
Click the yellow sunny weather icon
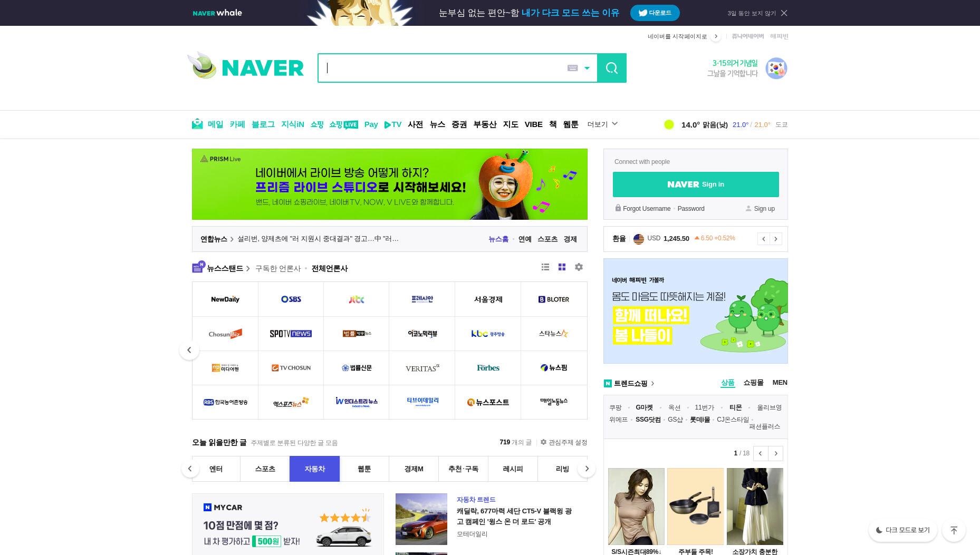click(669, 124)
